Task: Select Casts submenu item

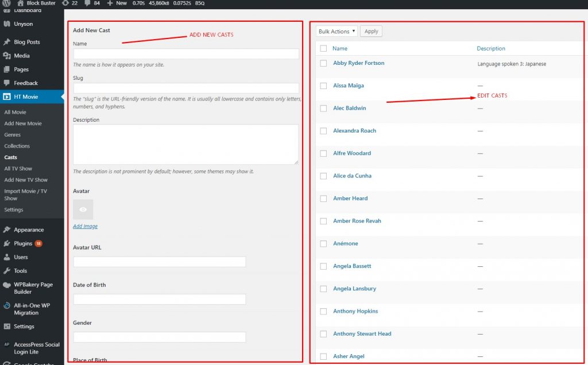Action: coord(10,157)
